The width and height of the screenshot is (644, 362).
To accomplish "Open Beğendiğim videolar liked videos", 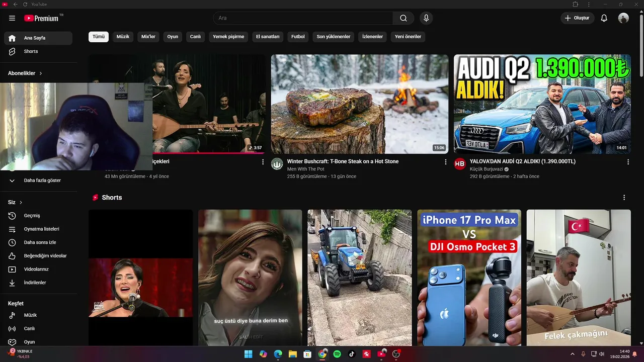I will tap(38, 256).
